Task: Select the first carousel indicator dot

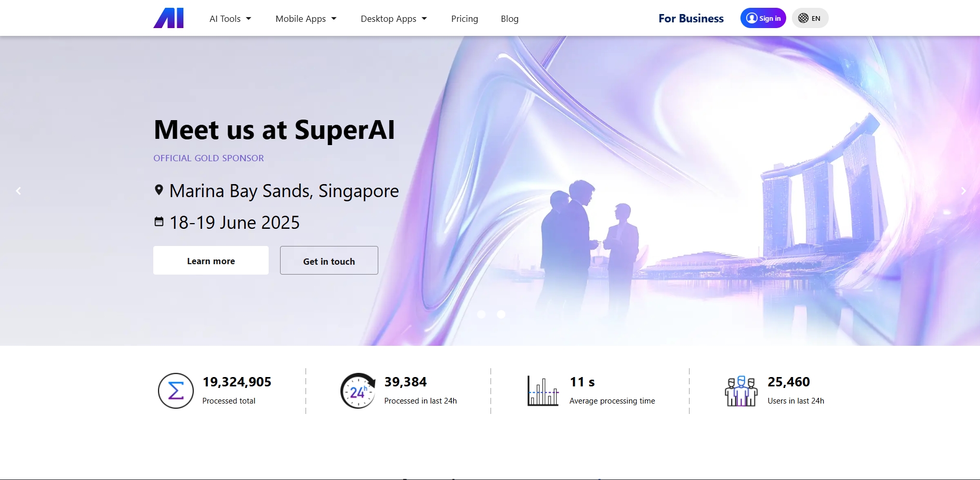Action: (481, 314)
